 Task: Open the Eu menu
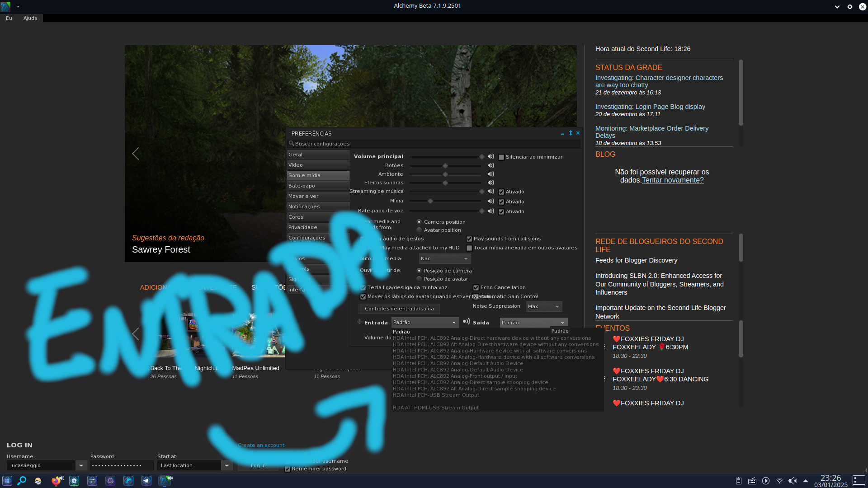(9, 18)
